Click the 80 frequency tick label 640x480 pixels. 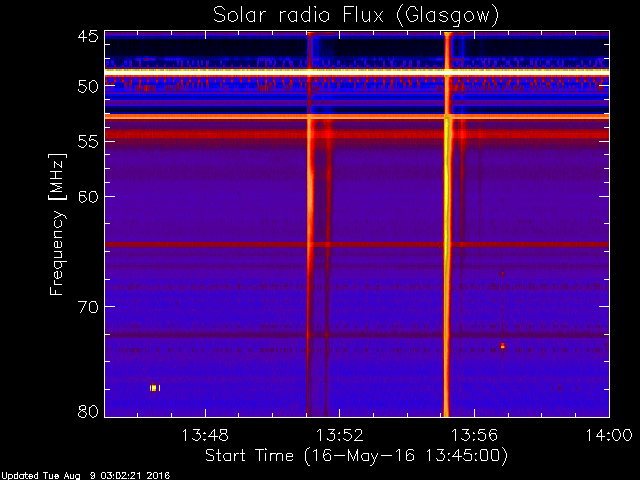(88, 411)
